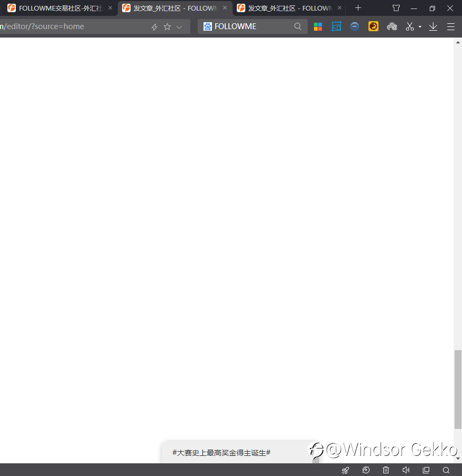Click the Baidu paw search engine icon

208,26
